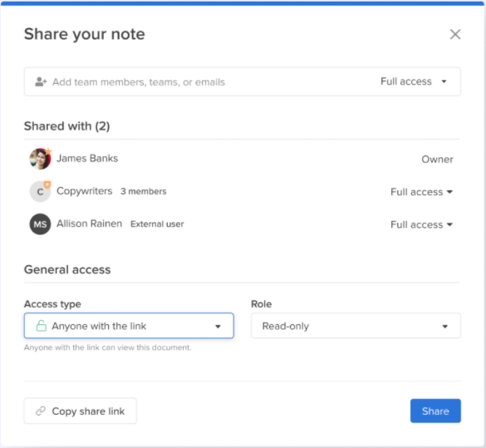
Task: Click the MS avatar for Allison Rainen
Action: pyautogui.click(x=41, y=224)
